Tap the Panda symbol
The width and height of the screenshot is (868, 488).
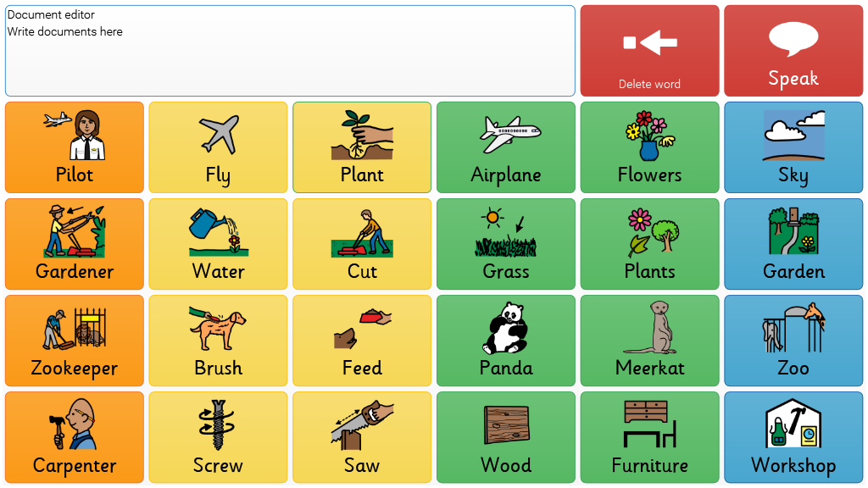(506, 341)
